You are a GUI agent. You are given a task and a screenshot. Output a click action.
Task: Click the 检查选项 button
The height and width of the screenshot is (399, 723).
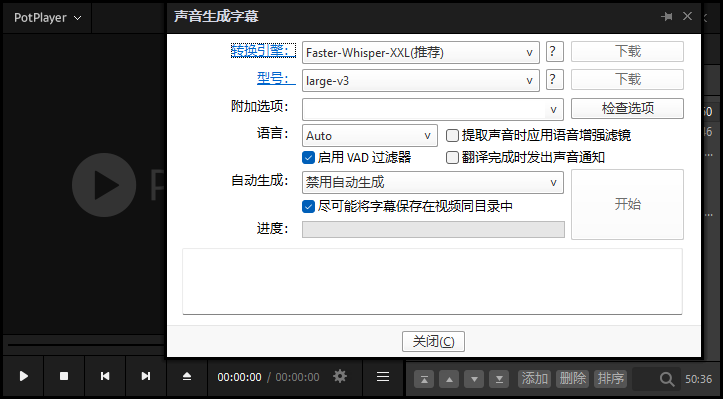coord(627,108)
